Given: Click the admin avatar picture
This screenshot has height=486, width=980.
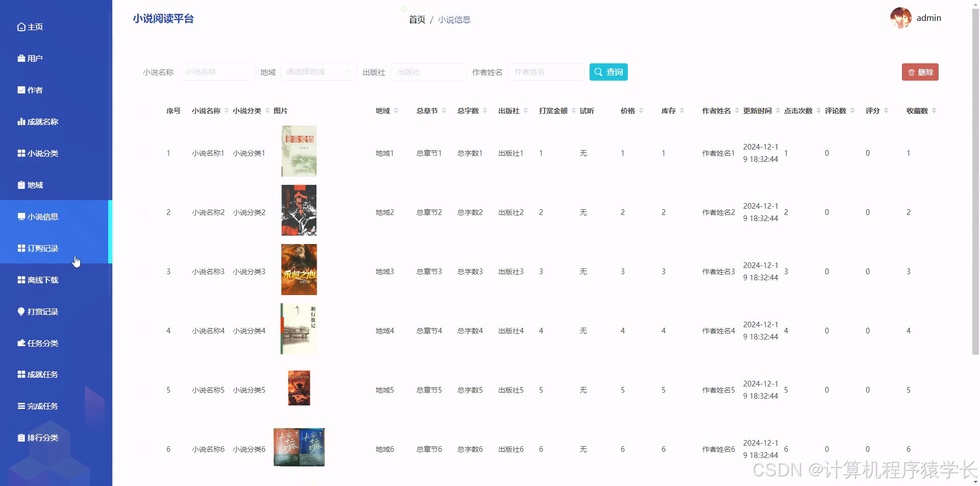Looking at the screenshot, I should click(x=901, y=18).
